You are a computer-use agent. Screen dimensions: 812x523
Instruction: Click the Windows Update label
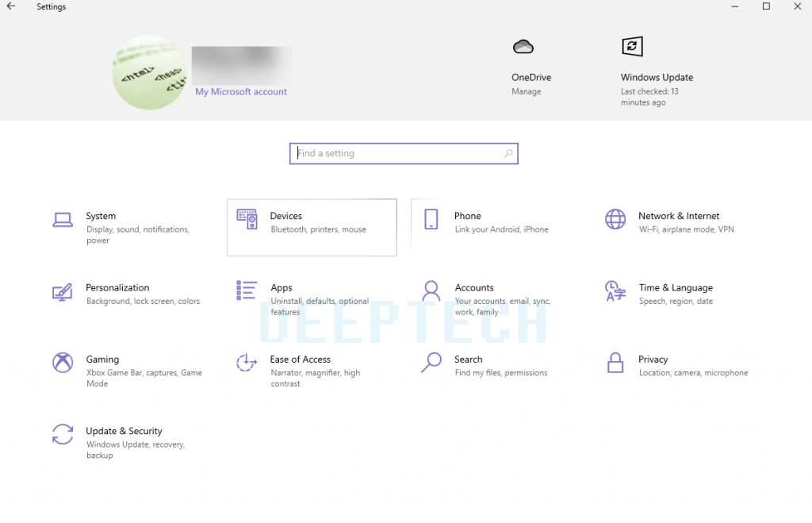tap(657, 77)
